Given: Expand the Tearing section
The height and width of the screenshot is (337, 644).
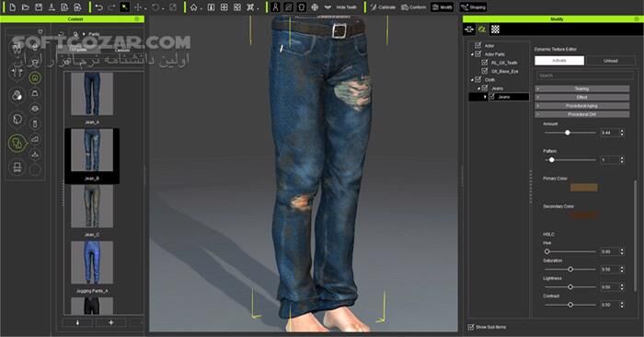Looking at the screenshot, I should coord(582,88).
